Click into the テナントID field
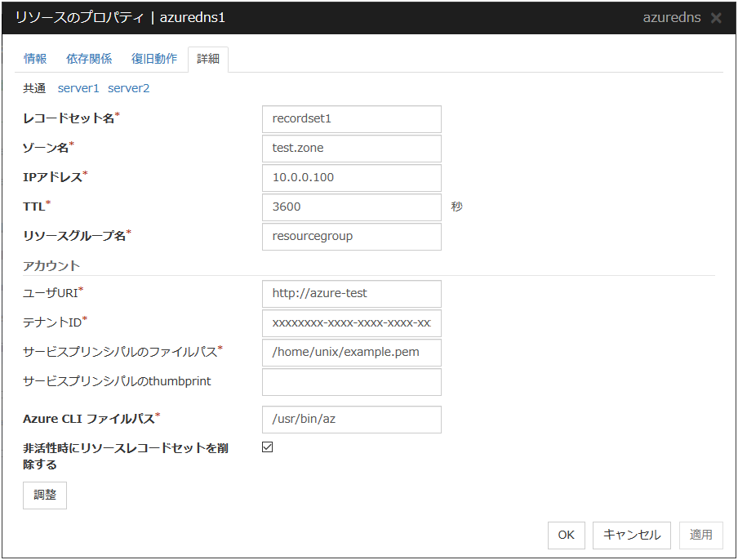The height and width of the screenshot is (560, 738). click(x=351, y=322)
